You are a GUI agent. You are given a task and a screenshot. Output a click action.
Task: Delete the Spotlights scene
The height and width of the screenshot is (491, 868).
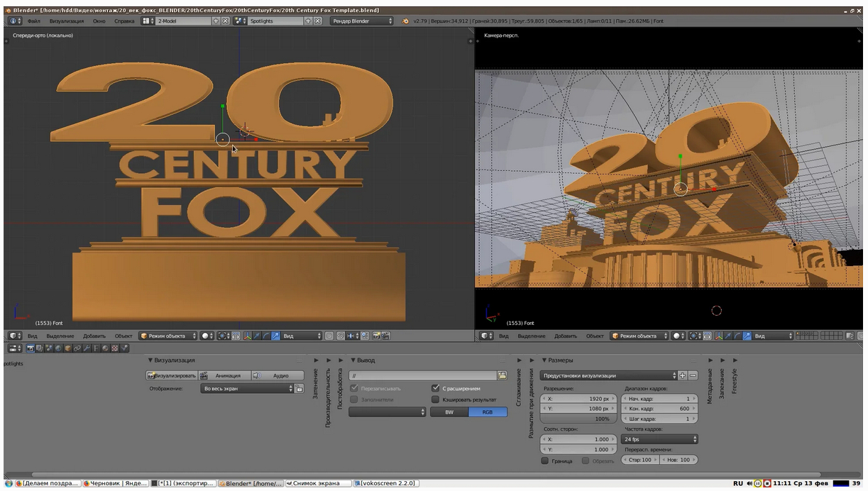[318, 21]
